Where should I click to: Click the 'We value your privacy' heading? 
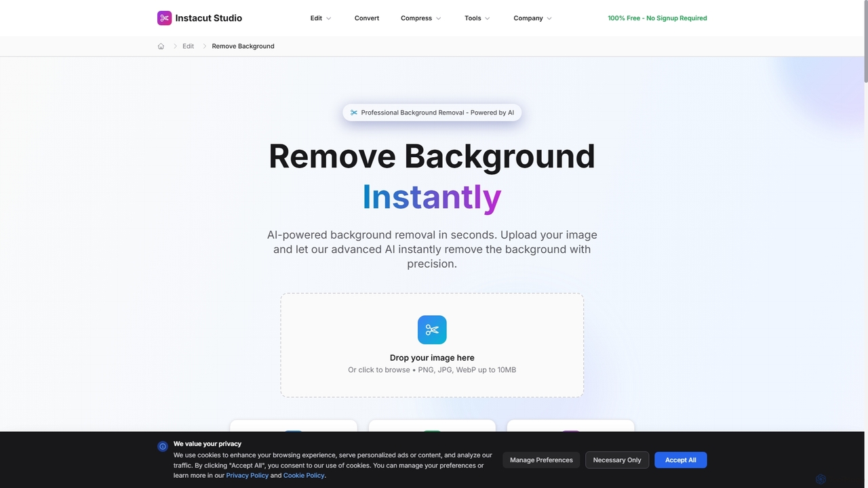[208, 444]
